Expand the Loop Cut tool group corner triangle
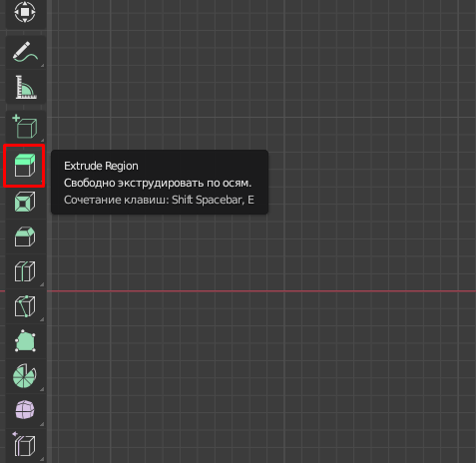 click(42, 284)
